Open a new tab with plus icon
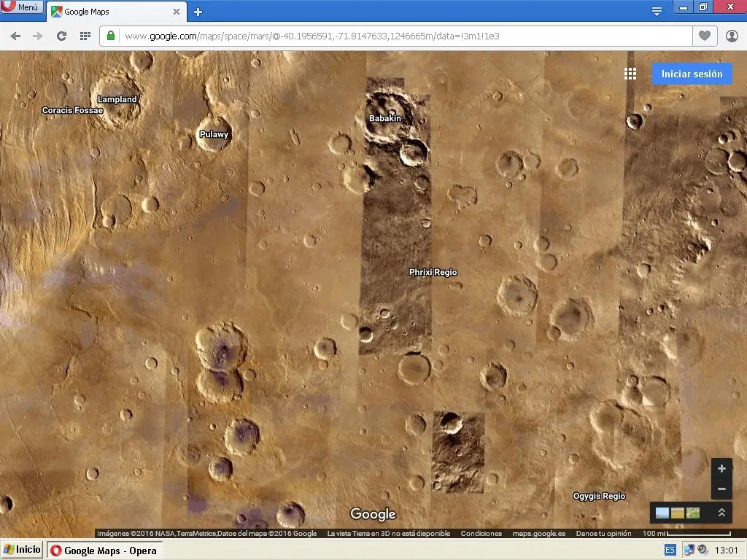The height and width of the screenshot is (560, 747). pos(198,12)
